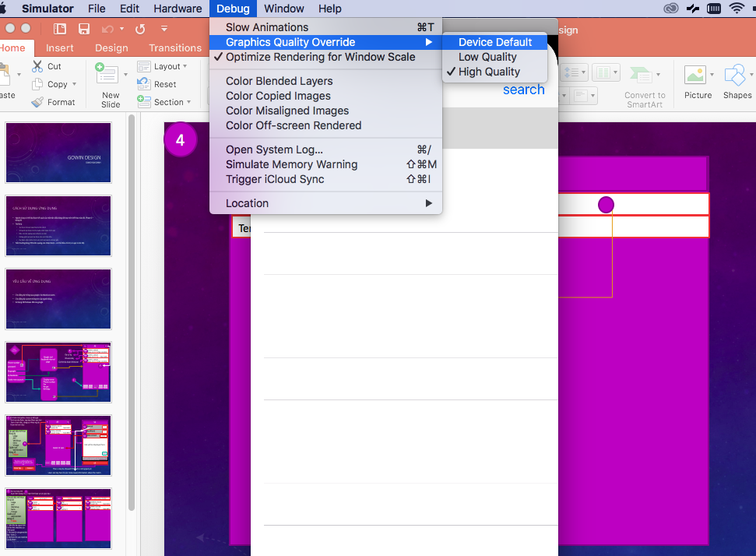The image size is (756, 556).
Task: Click the slide panel vertical scrollbar
Action: point(132,312)
